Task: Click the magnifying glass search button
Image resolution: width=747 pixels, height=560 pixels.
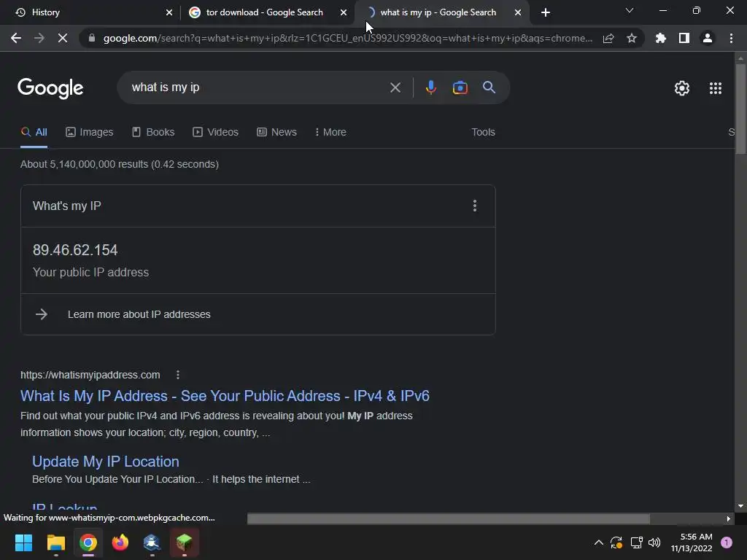Action: pos(489,87)
